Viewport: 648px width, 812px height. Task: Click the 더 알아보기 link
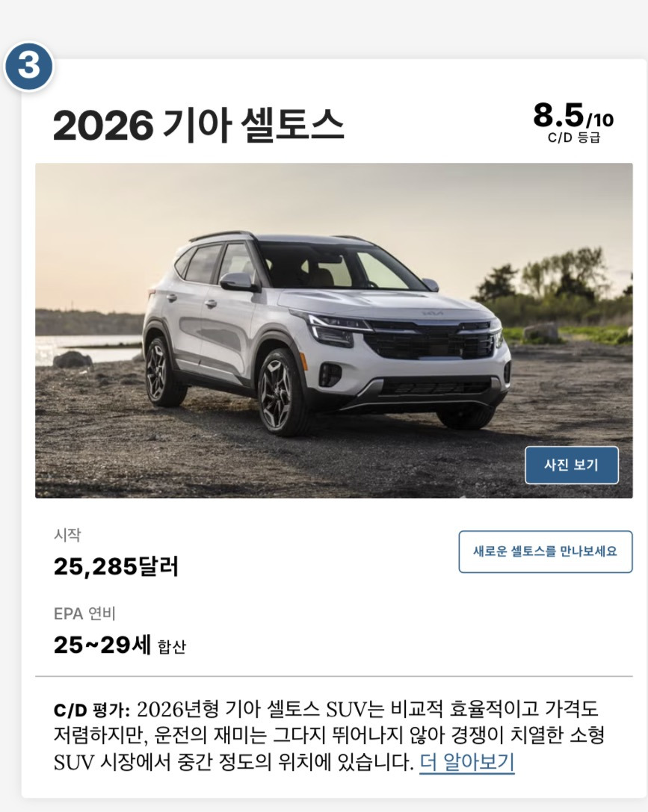(466, 762)
